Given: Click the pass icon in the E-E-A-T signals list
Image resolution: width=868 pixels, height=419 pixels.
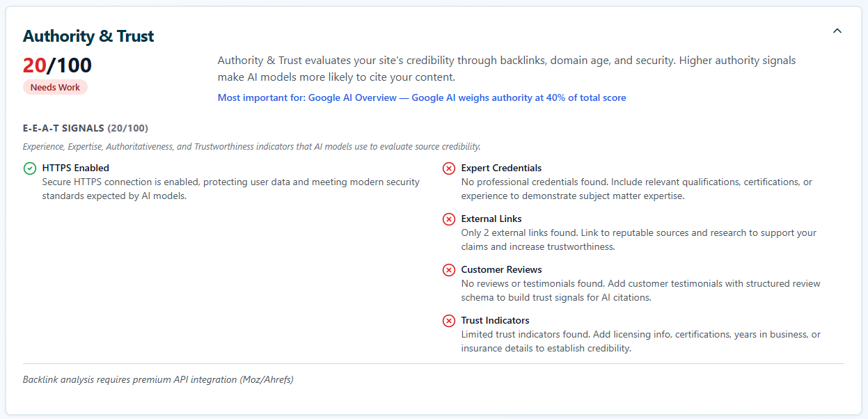Looking at the screenshot, I should [x=29, y=168].
